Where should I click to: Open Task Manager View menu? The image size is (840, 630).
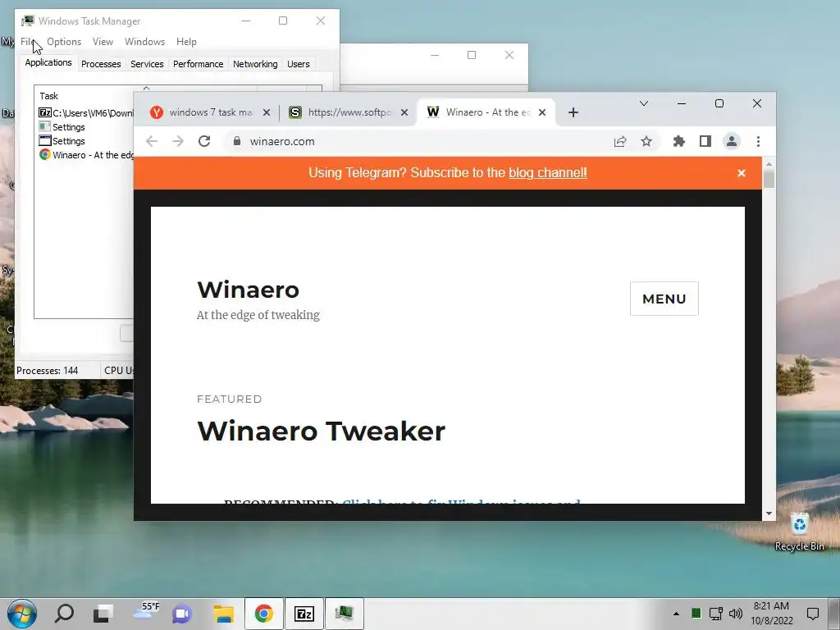[x=103, y=42]
